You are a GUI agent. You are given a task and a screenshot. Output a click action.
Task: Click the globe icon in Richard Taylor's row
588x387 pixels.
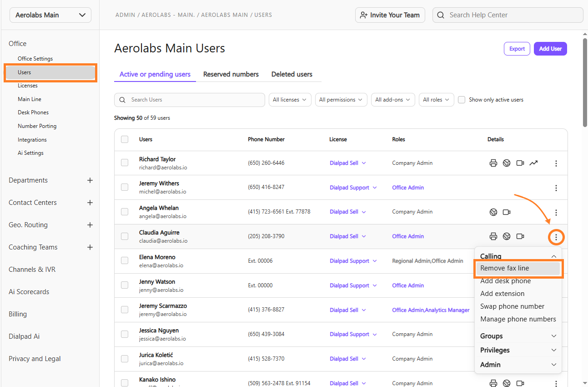click(507, 163)
